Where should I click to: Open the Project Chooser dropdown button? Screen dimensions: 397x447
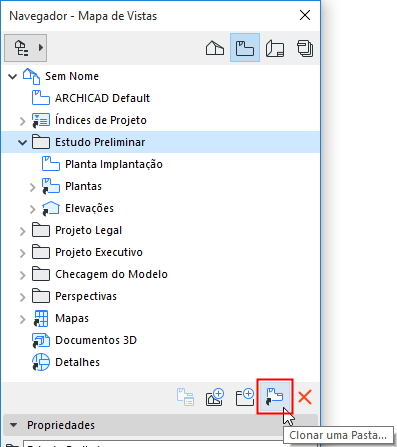coord(25,48)
